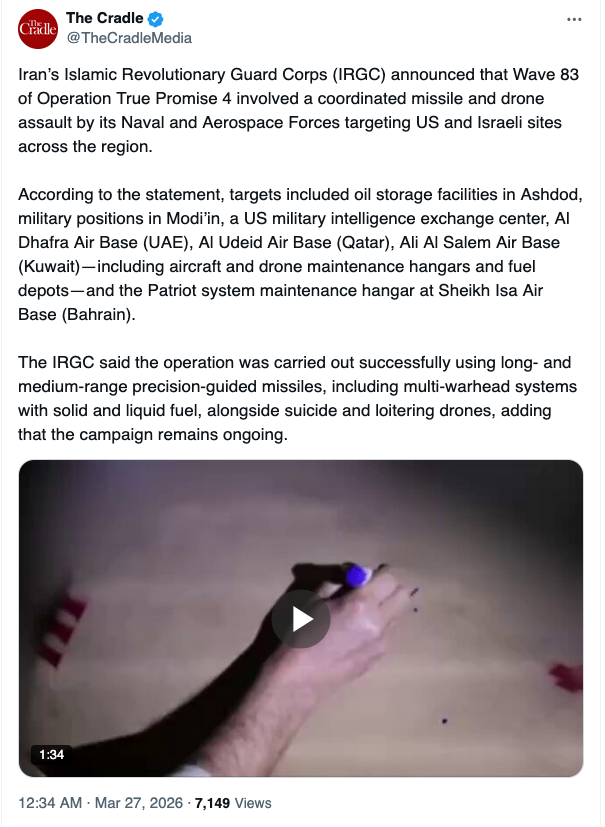The image size is (605, 827).
Task: Click the text "Al Udeid Air Base (Qatar)"
Action: (x=296, y=243)
